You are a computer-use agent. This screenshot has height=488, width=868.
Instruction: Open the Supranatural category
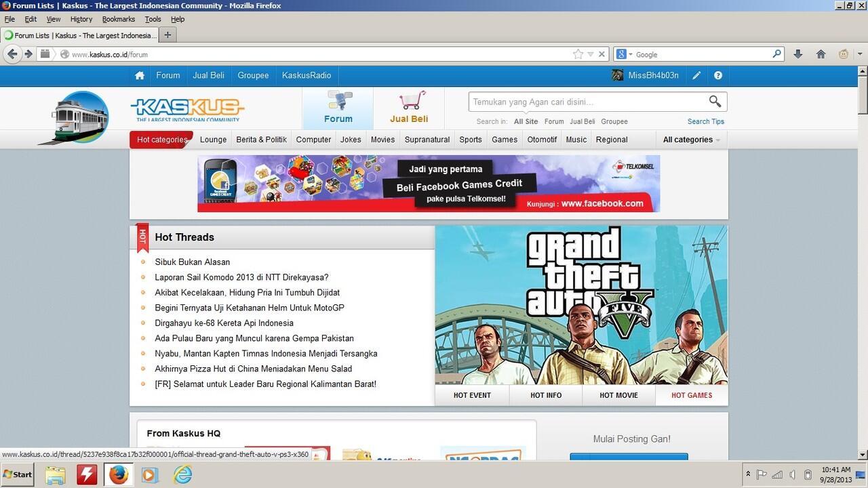tap(427, 140)
